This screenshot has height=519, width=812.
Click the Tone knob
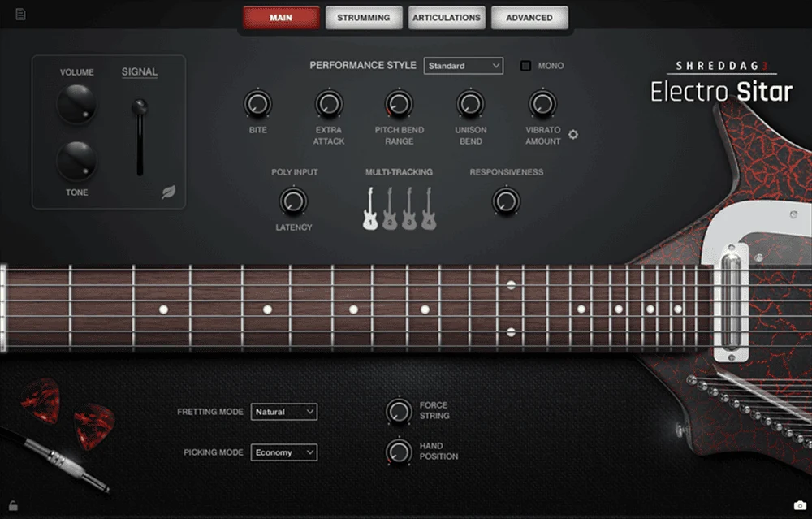[76, 161]
